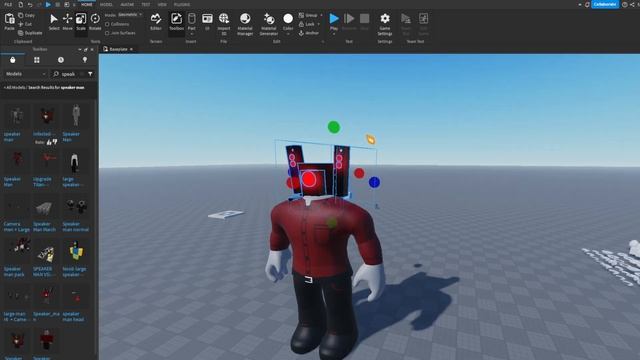Open the Toolbox Recent clock tab

(61, 60)
